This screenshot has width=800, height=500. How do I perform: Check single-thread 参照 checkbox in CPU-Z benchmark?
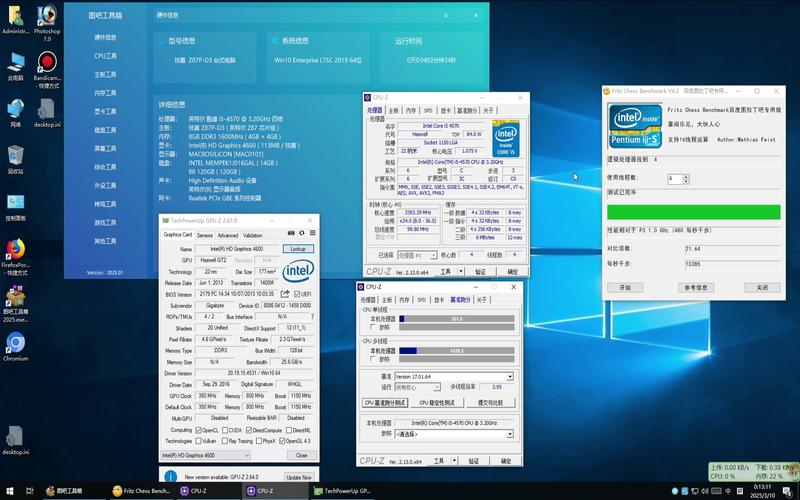374,327
